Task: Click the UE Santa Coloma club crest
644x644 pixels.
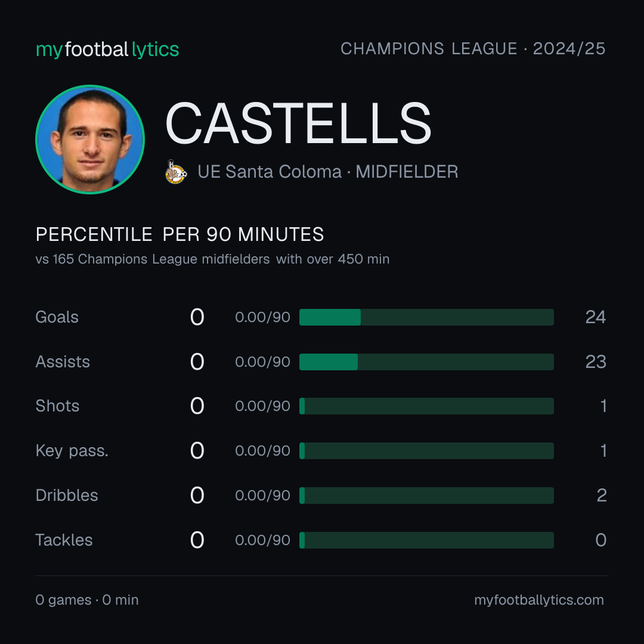Action: [176, 172]
